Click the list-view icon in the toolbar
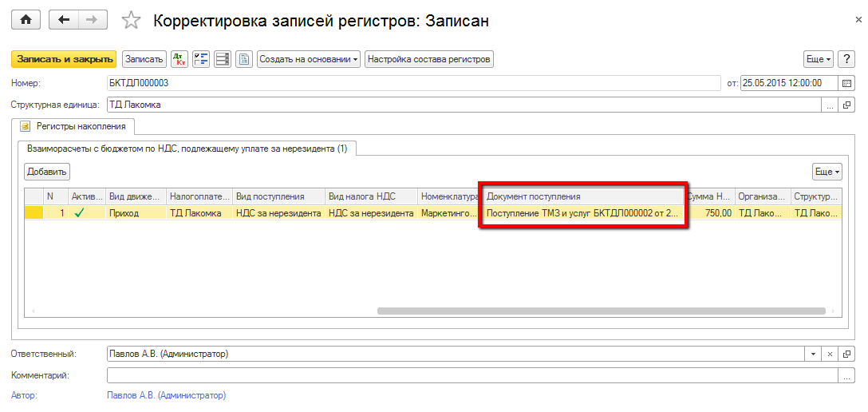 [223, 59]
